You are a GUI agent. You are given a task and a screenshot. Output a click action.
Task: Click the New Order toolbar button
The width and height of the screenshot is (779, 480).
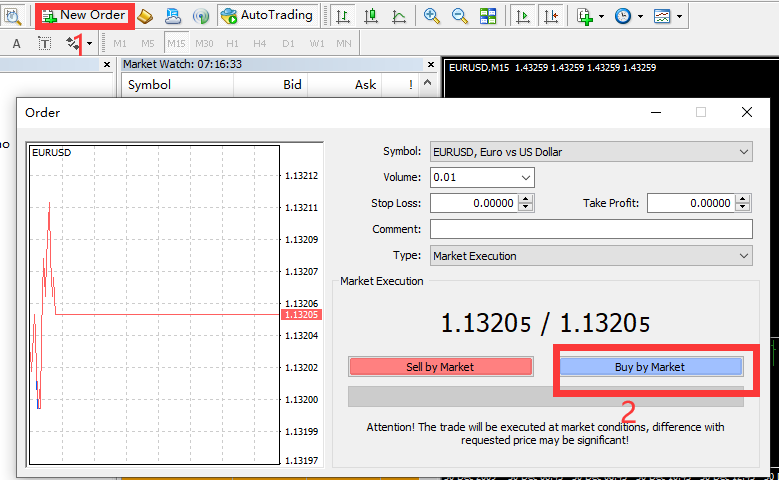click(84, 16)
